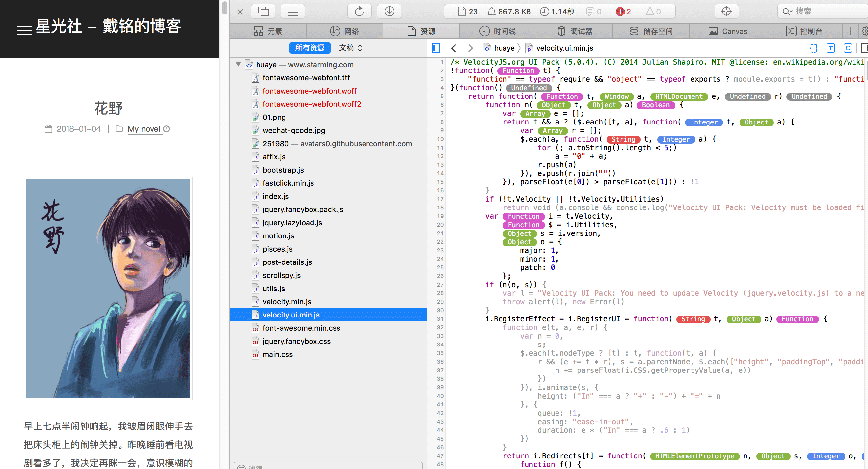This screenshot has width=868, height=469.
Task: Open jquery.fancybox.css stylesheet
Action: (329, 341)
